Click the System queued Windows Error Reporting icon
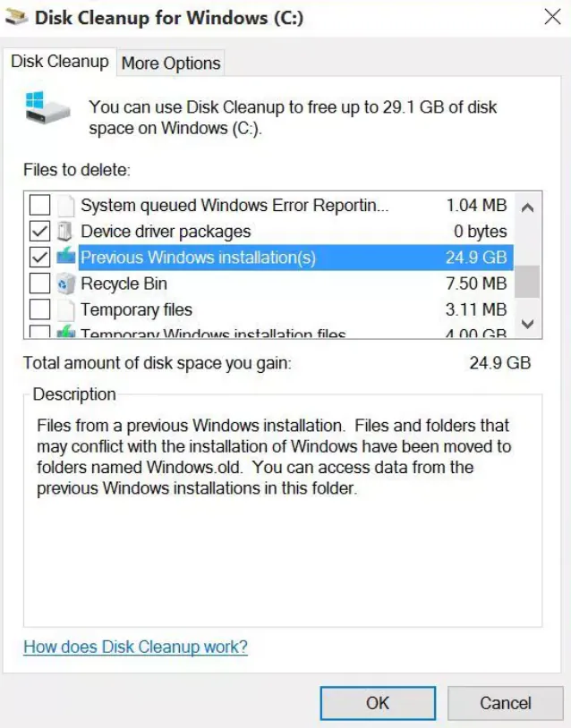 click(x=66, y=206)
